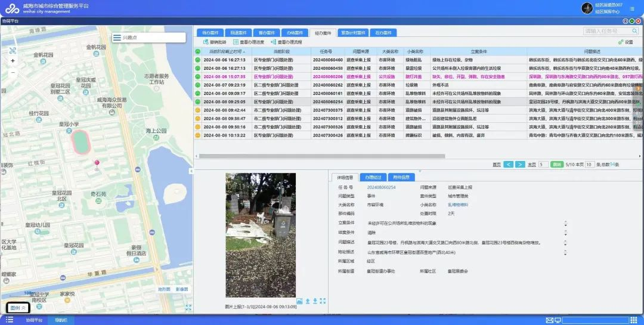
Task: Expand the 图例 legend panel
Action: point(18,308)
